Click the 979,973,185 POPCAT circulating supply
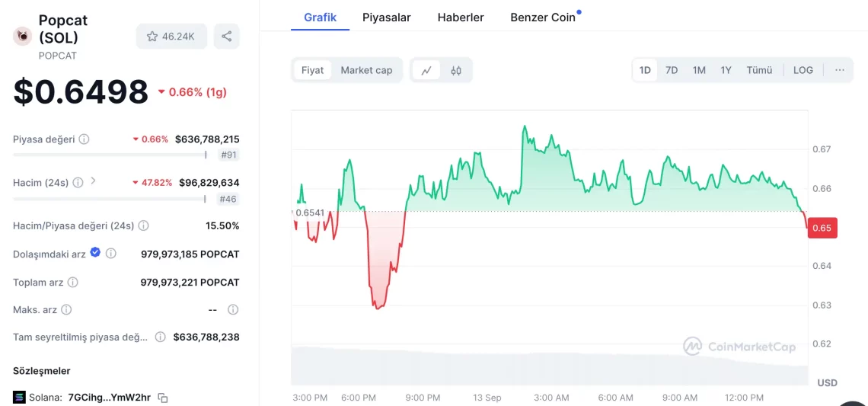Image resolution: width=868 pixels, height=406 pixels. (190, 254)
